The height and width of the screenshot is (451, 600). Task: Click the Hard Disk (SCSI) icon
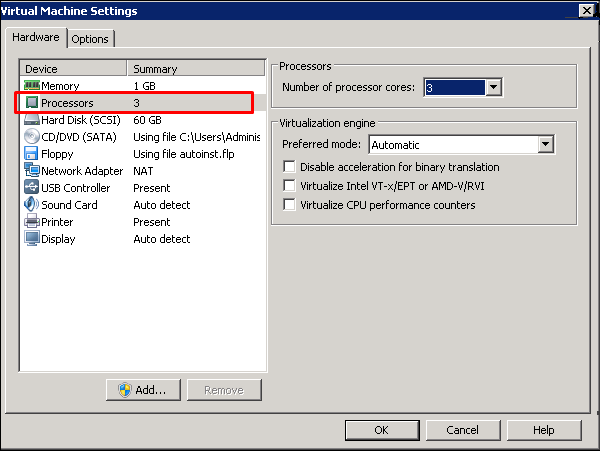32,120
